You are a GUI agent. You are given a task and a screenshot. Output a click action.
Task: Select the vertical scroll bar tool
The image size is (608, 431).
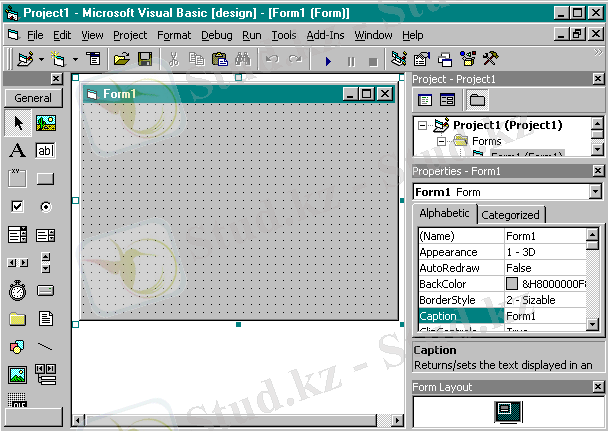46,263
